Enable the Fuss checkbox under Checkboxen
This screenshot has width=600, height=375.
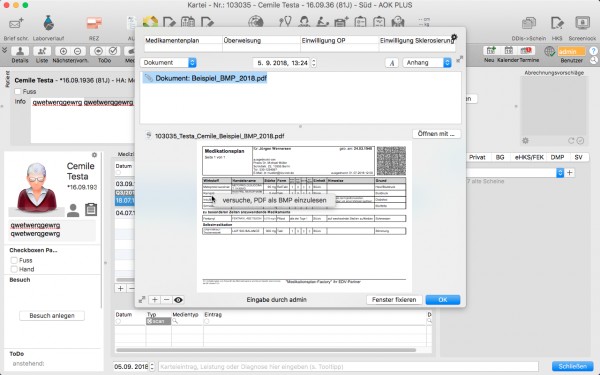pyautogui.click(x=14, y=260)
